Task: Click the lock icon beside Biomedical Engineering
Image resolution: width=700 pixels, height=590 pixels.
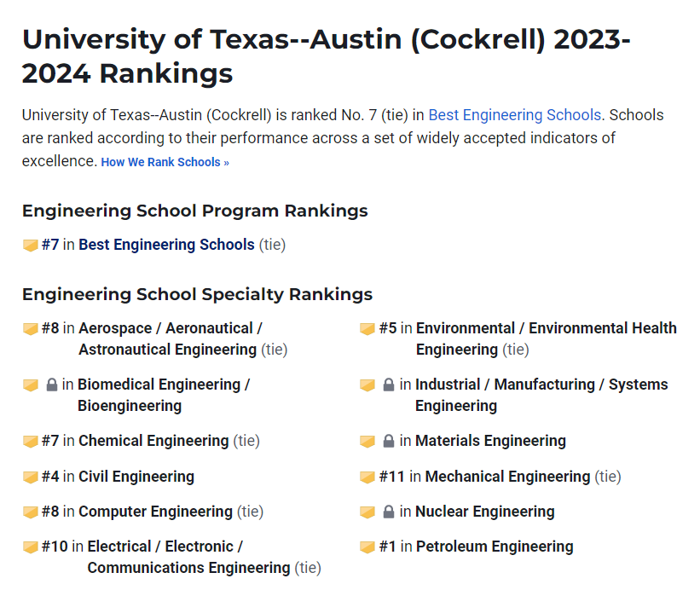Action: click(51, 385)
